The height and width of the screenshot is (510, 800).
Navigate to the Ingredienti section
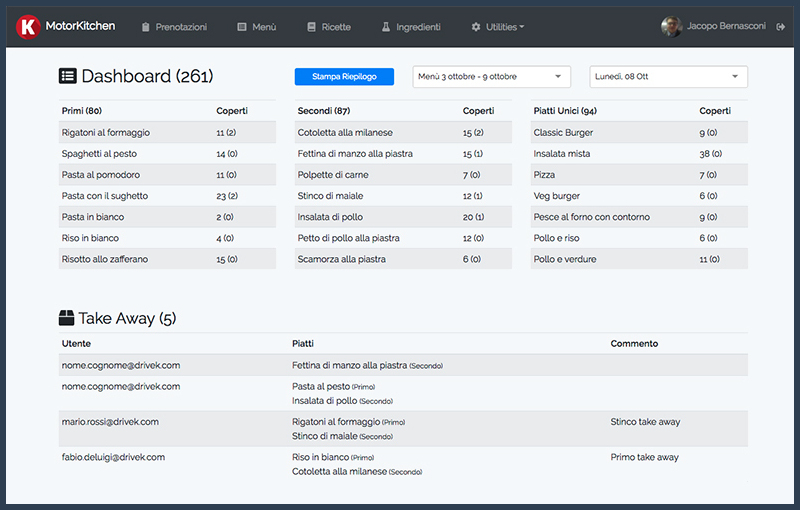(x=417, y=27)
